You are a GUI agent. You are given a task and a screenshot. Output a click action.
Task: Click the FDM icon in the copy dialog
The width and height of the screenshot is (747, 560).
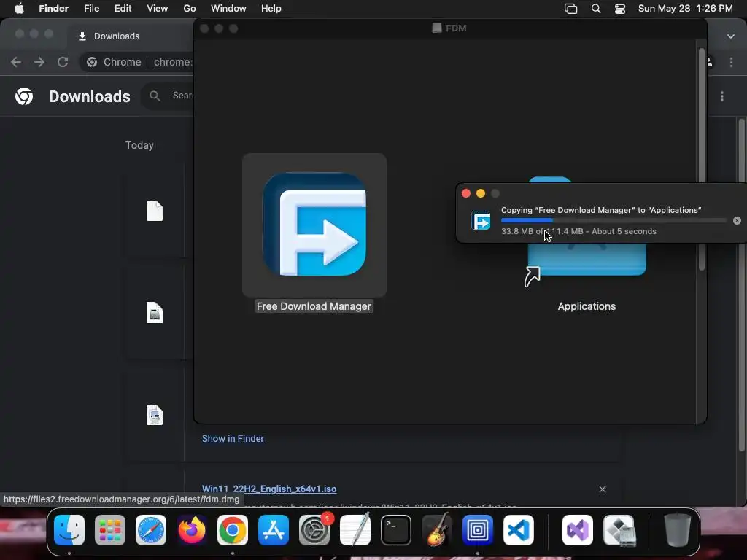click(x=481, y=221)
